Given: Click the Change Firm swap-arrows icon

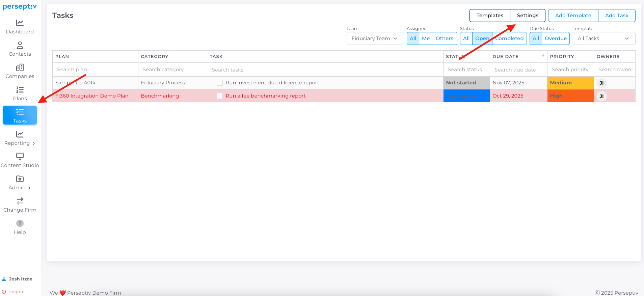Looking at the screenshot, I should [x=20, y=201].
